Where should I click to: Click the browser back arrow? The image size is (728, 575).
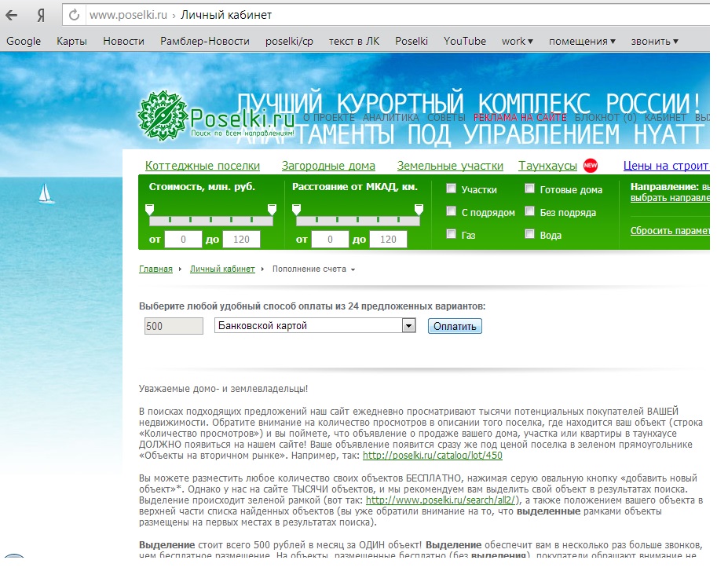pos(11,16)
